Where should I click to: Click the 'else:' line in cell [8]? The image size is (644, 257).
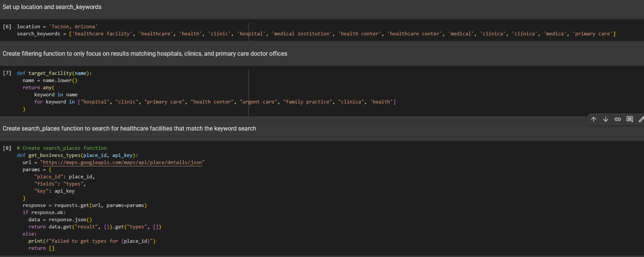(30, 234)
